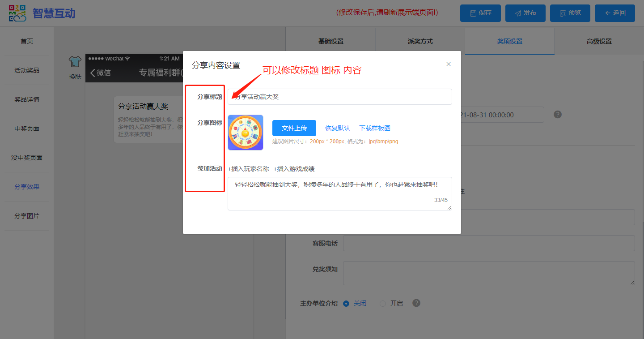This screenshot has width=644, height=339.
Task: Click the help icon beside date field
Action: [557, 115]
